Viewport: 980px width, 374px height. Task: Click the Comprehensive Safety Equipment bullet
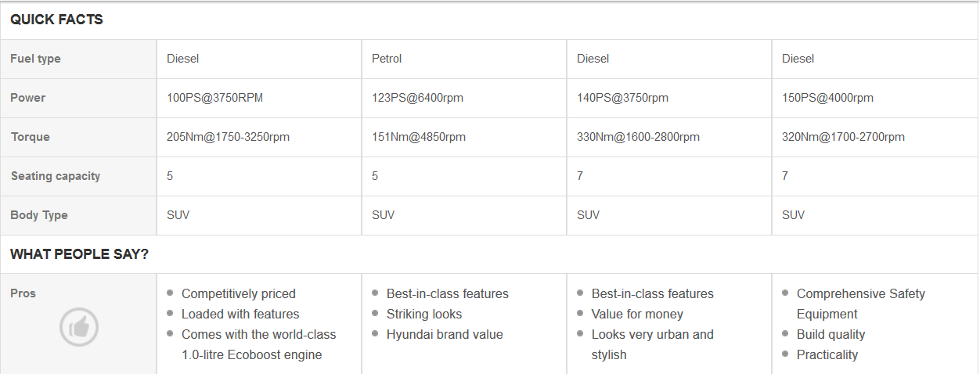coord(861,304)
